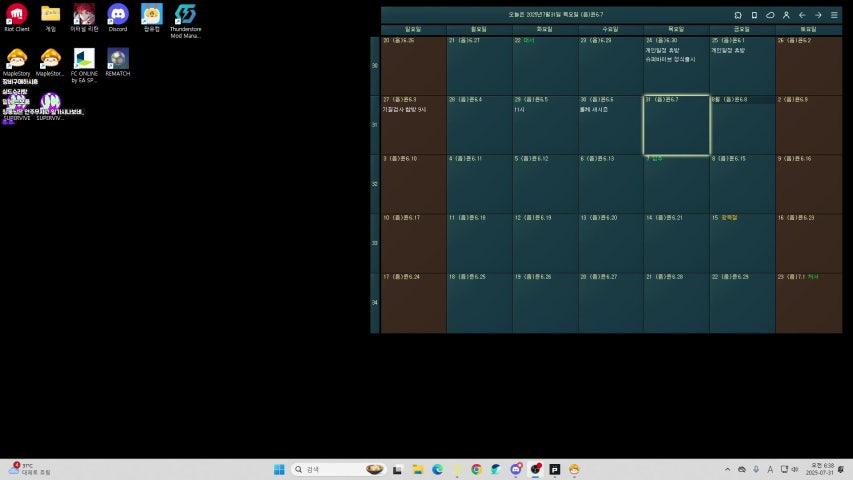
Task: Open REMATCH desktop shortcut
Action: (x=118, y=63)
